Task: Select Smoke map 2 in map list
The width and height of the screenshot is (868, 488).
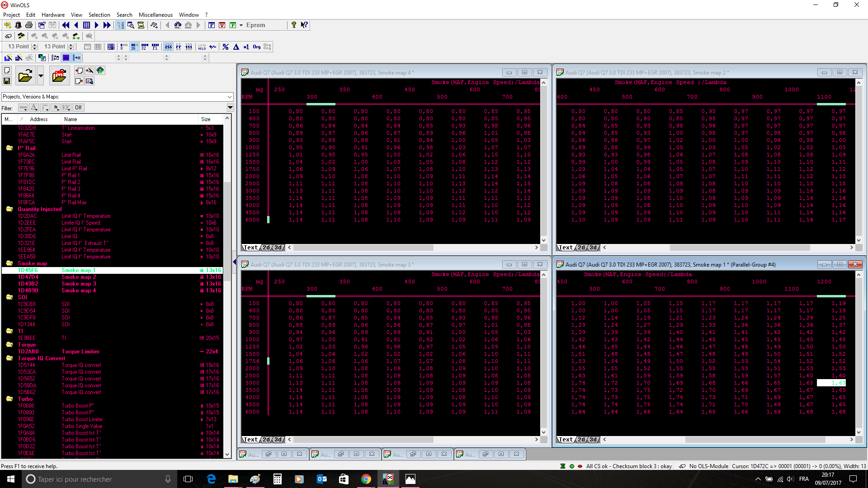Action: coord(79,277)
